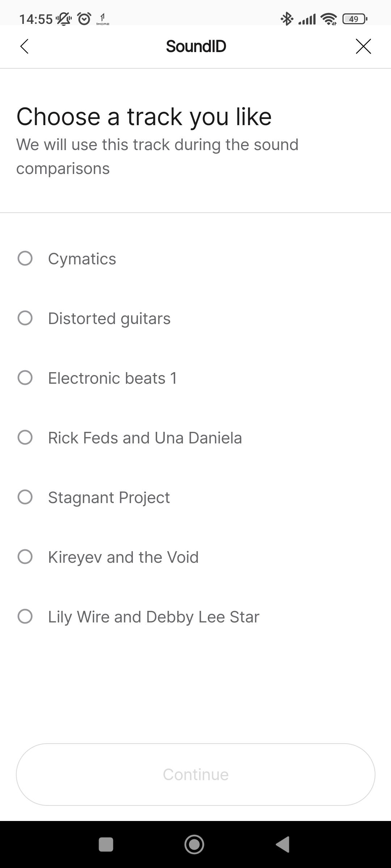
Task: Tap the Android back triangle button
Action: [283, 844]
